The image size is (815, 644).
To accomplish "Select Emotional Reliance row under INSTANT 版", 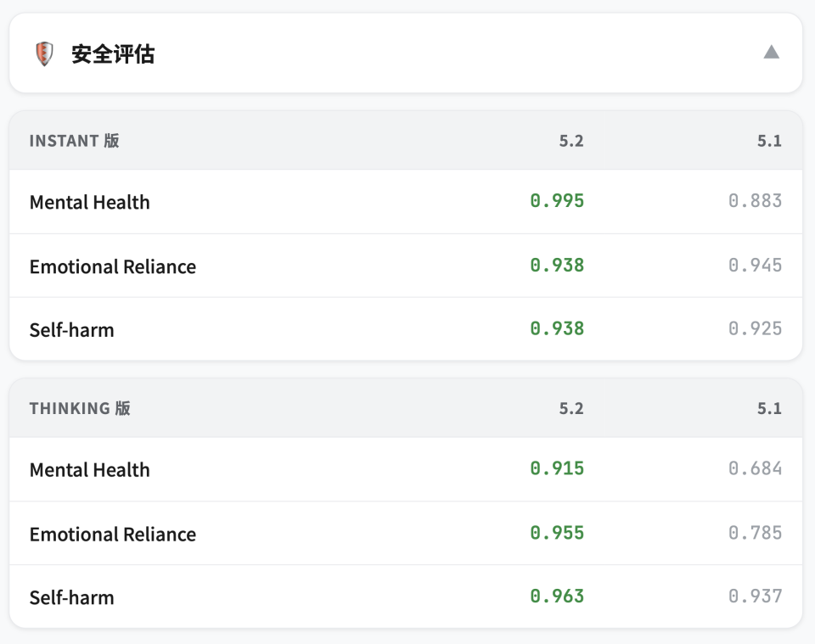I will tap(113, 266).
